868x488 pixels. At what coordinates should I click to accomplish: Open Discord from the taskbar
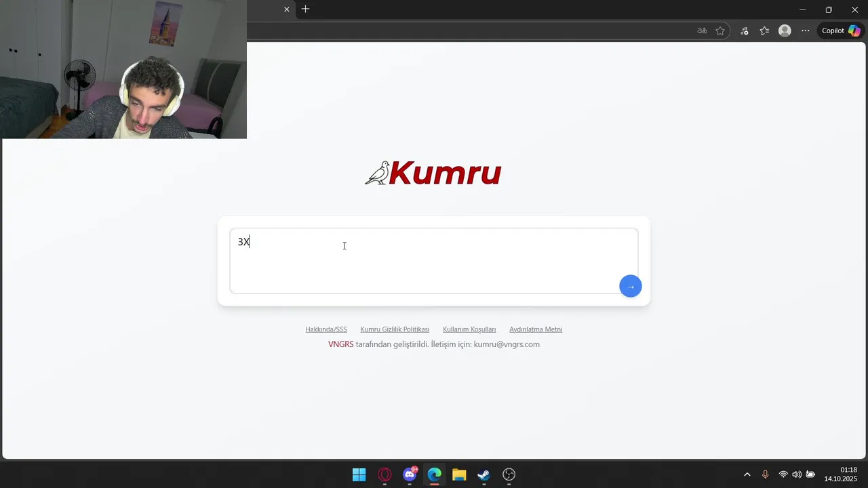(410, 474)
